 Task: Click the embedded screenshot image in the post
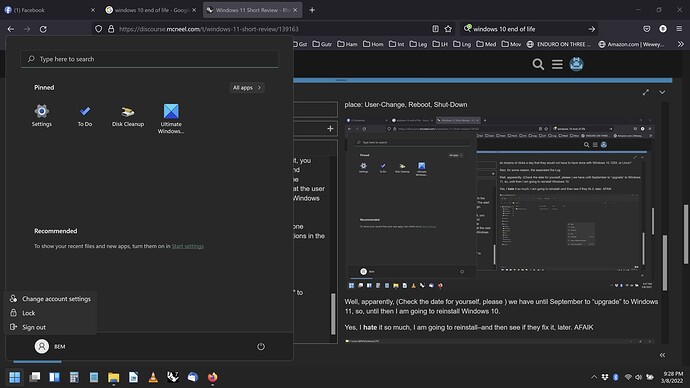pos(500,203)
